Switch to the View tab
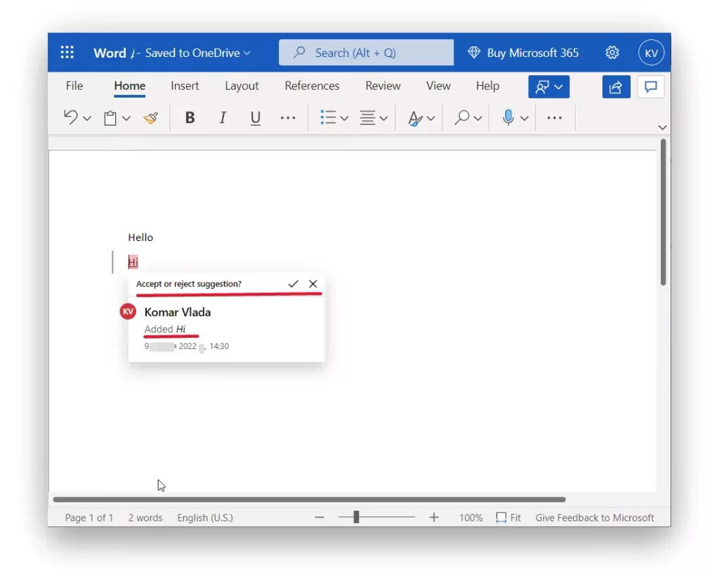 pos(438,86)
